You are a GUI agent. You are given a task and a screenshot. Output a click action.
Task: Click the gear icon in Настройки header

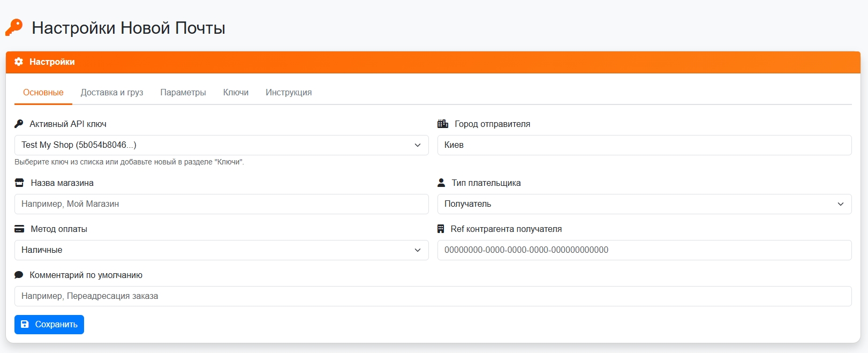click(19, 62)
